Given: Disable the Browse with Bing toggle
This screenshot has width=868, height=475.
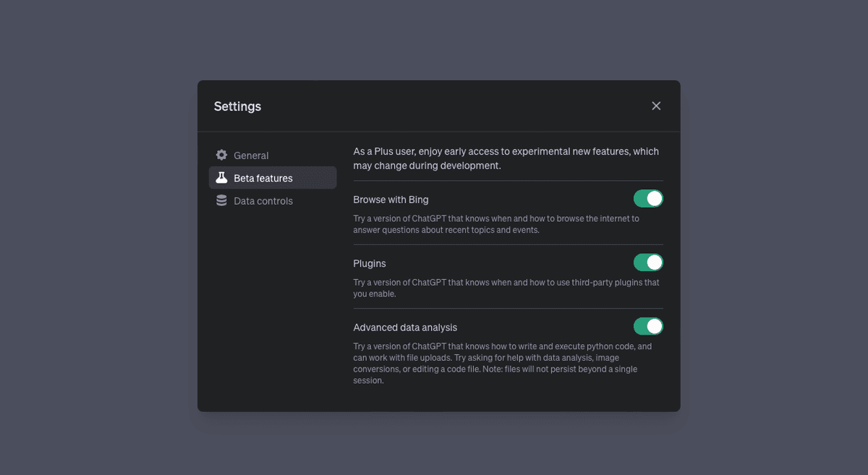Looking at the screenshot, I should (x=648, y=199).
